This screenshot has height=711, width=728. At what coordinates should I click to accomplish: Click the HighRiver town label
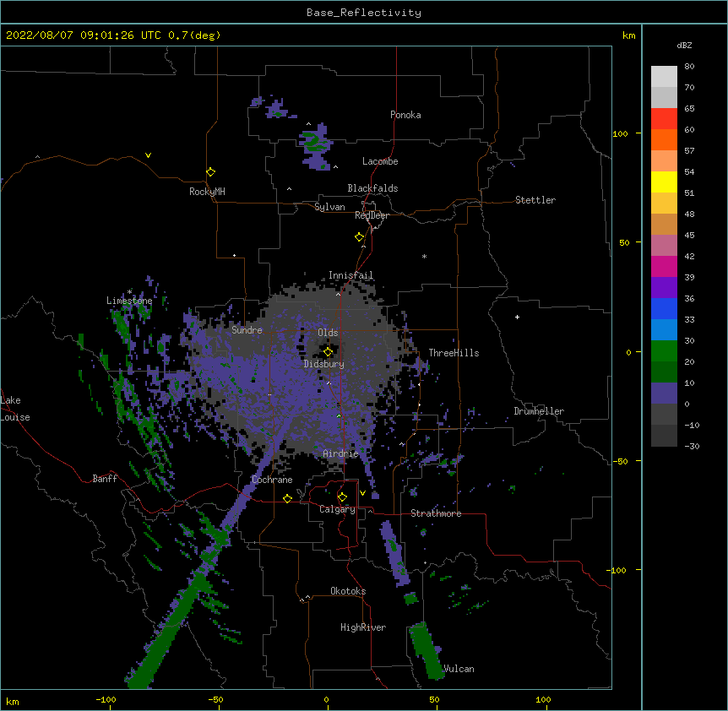pos(363,627)
